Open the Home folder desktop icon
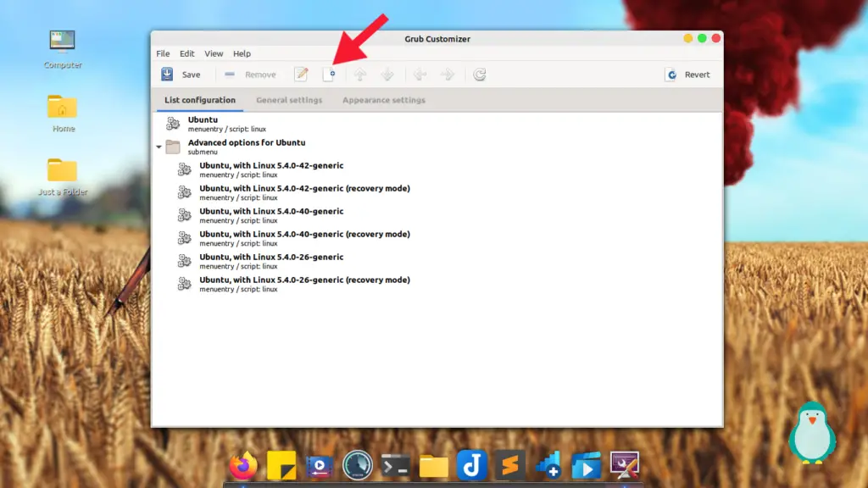The height and width of the screenshot is (488, 868). pos(63,114)
